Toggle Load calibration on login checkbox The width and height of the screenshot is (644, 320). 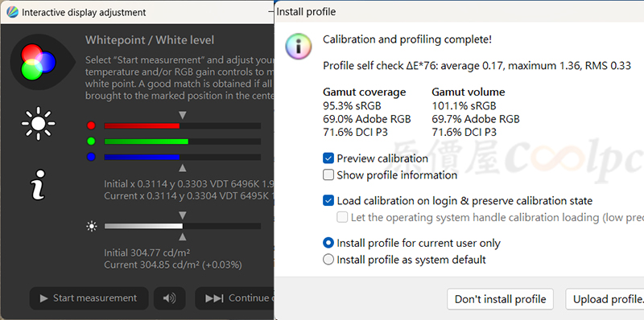pos(328,201)
